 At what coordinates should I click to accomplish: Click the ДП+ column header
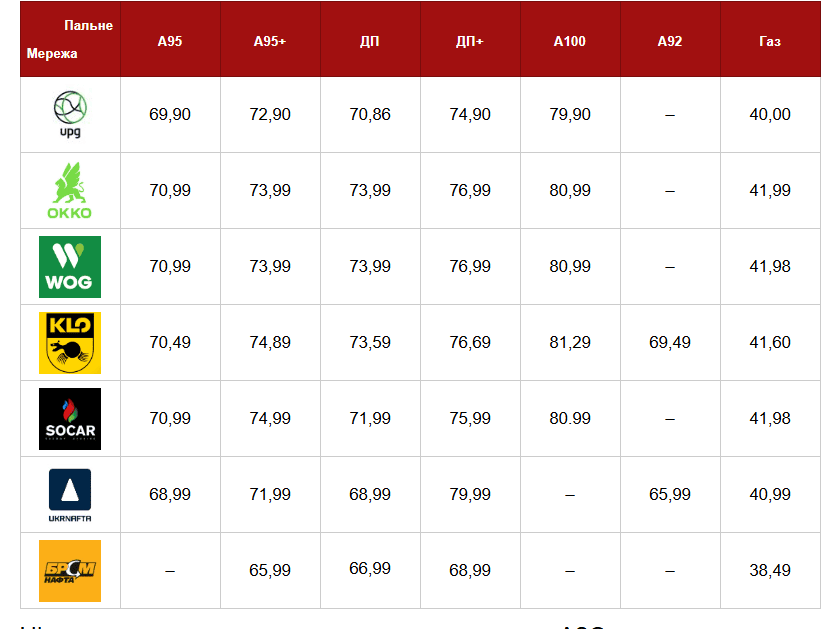pos(470,42)
